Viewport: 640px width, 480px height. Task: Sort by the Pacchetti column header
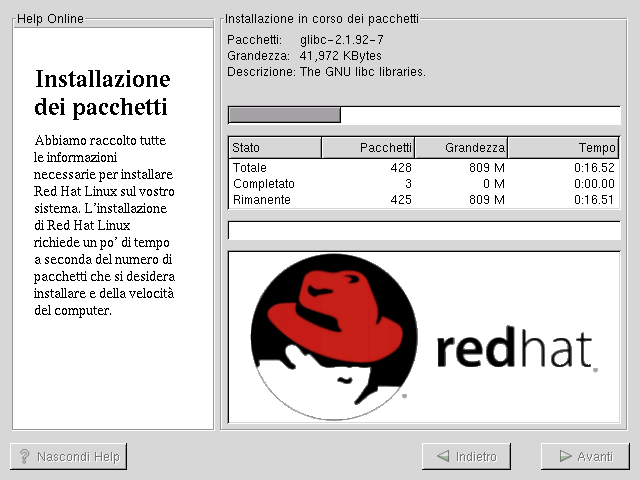click(368, 148)
